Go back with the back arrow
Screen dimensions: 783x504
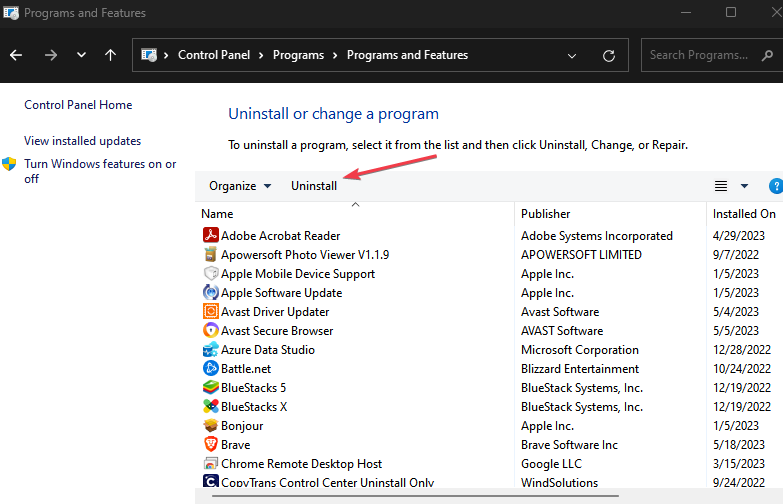16,55
